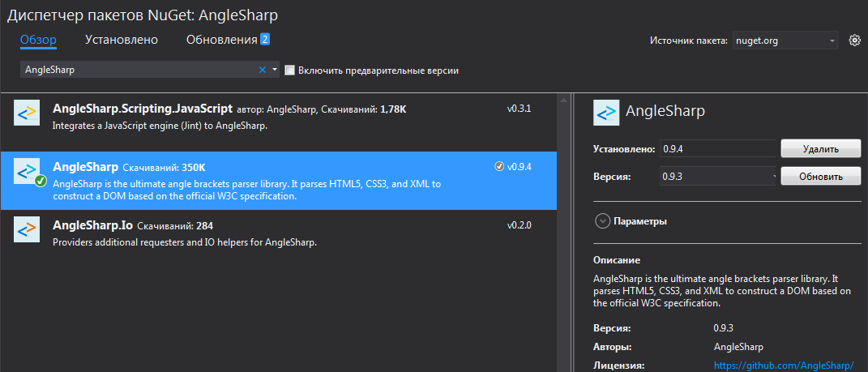
Task: Click the updates count badge
Action: [265, 39]
